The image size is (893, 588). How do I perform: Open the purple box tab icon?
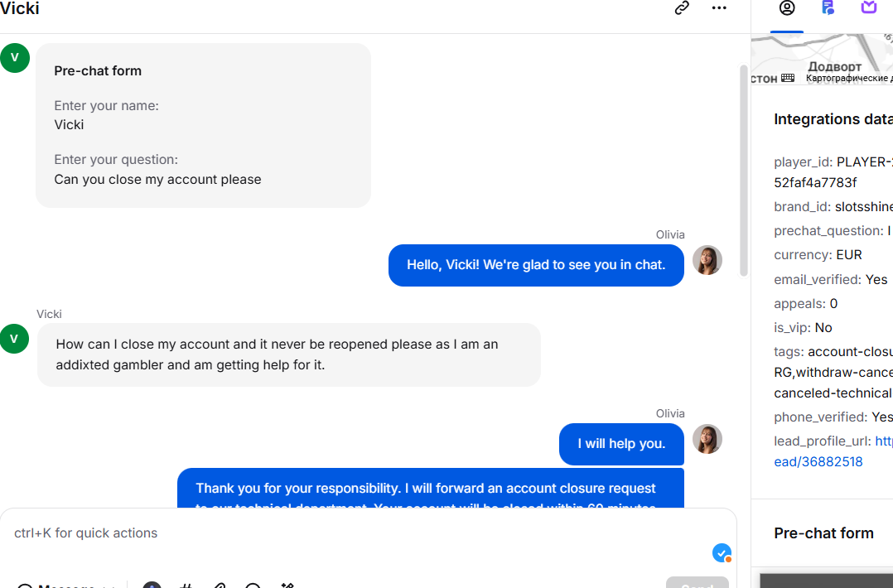pos(868,7)
